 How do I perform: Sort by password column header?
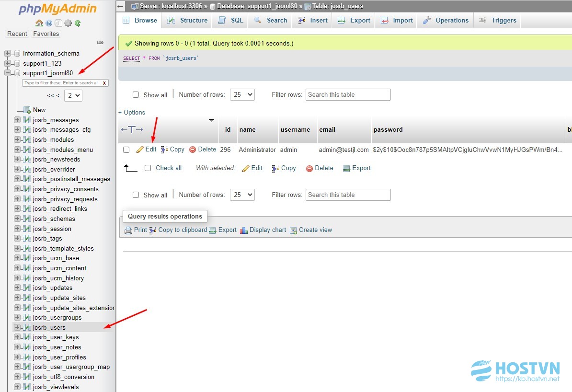388,129
